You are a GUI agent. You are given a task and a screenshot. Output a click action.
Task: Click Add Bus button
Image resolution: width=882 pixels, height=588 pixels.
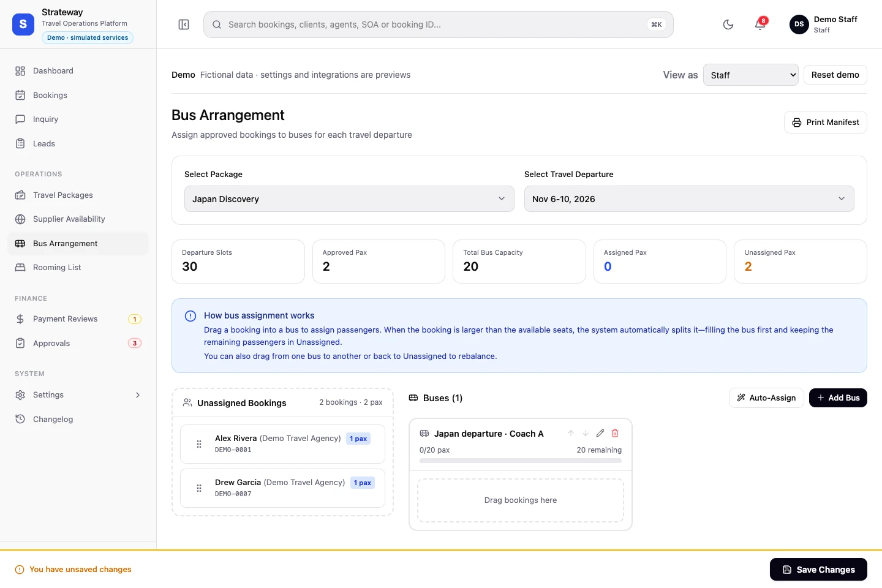[x=838, y=398]
